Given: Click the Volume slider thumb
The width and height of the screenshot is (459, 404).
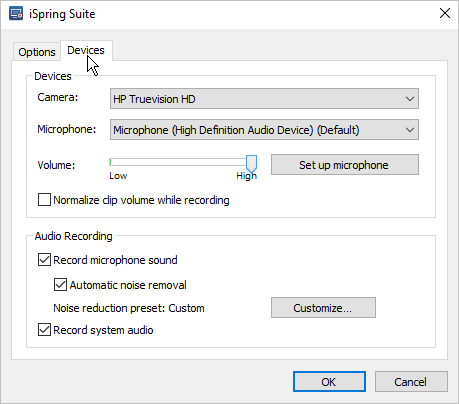Looking at the screenshot, I should tap(251, 163).
